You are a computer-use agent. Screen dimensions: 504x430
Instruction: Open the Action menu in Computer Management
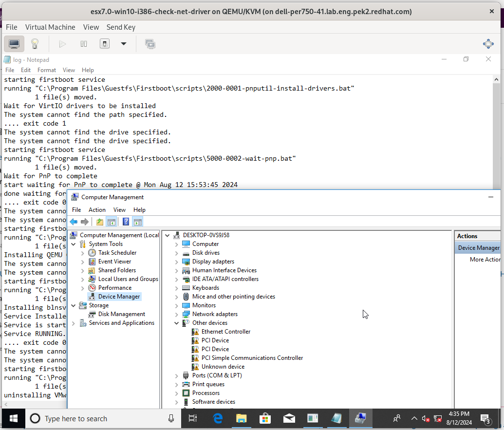(96, 210)
